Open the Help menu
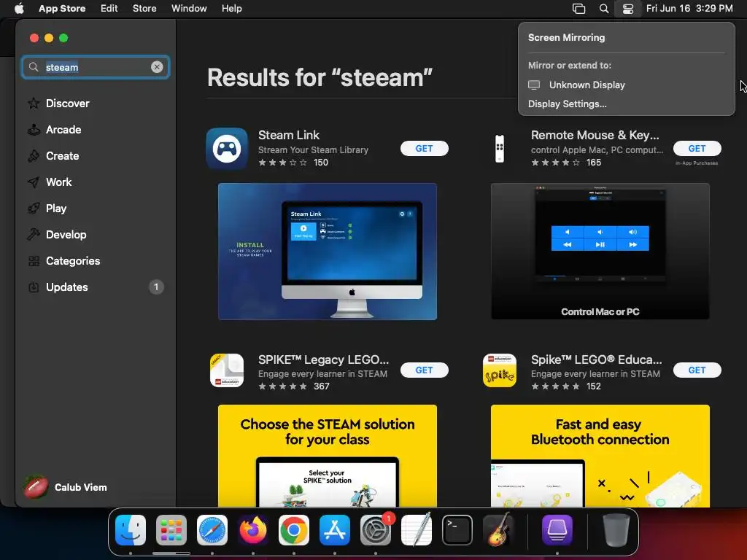Screen dimensions: 747x560 coord(231,9)
